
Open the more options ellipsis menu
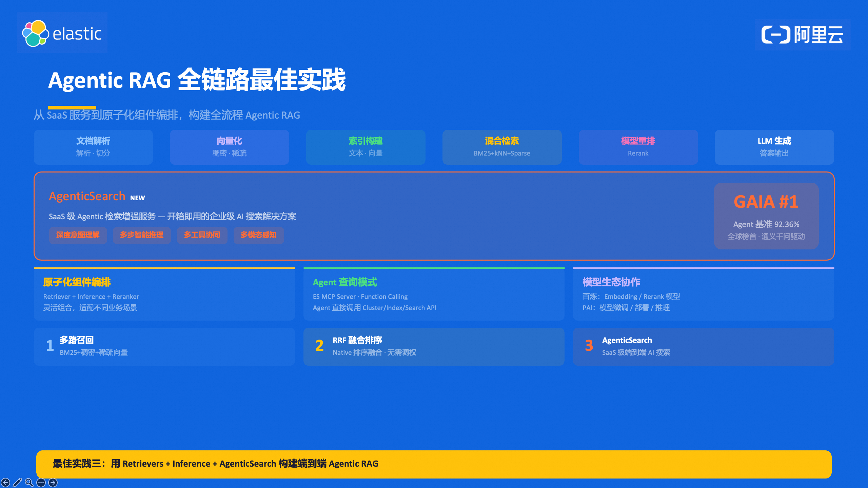click(41, 482)
